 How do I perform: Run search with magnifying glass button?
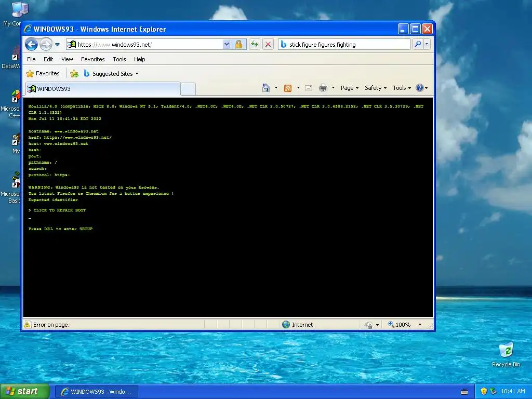[x=418, y=44]
